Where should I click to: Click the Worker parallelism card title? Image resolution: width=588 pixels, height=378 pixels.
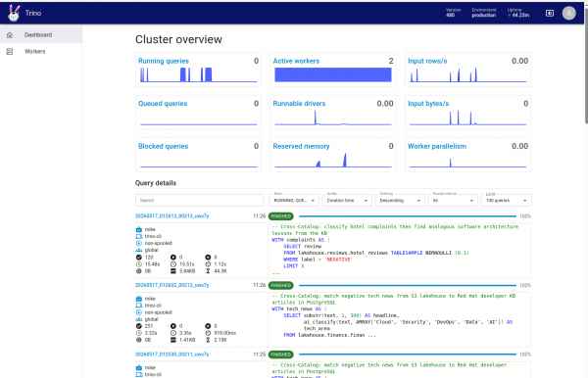pos(437,146)
